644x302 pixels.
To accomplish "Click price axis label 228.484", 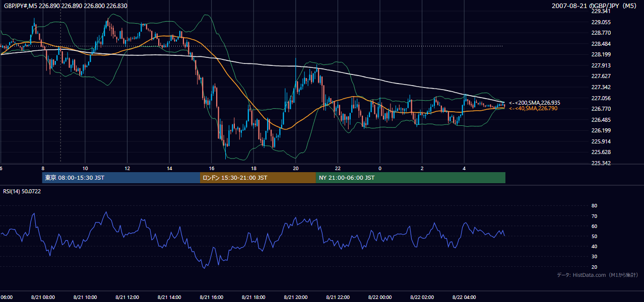I will (601, 44).
